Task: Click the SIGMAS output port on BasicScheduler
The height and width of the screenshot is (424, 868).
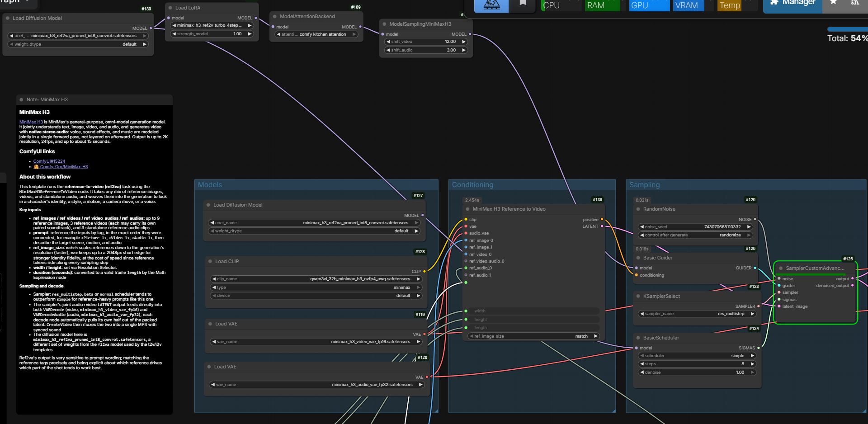Action: (x=758, y=348)
